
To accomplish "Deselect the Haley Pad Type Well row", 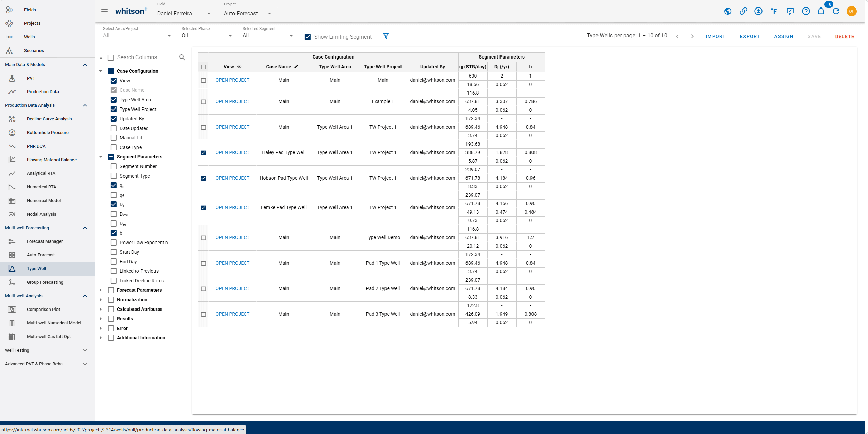I will point(203,153).
